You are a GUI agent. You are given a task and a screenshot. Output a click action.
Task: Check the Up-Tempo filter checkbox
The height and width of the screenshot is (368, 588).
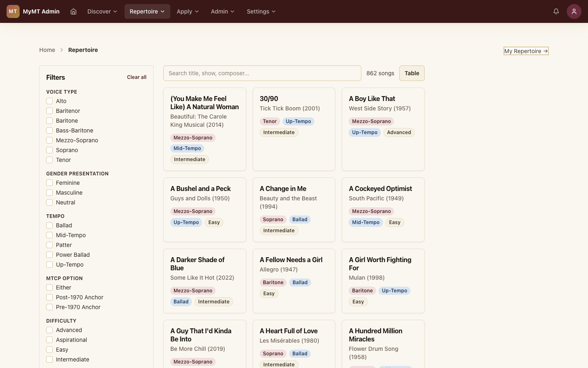(49, 265)
